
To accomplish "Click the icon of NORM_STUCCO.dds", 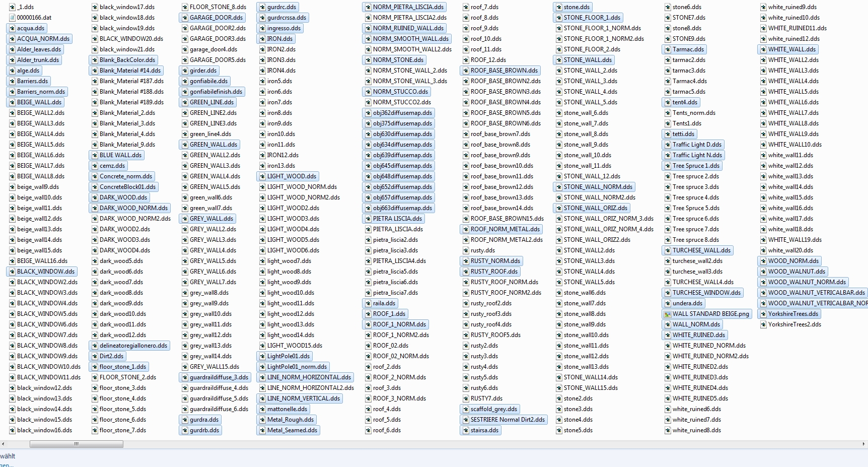I will (x=368, y=92).
